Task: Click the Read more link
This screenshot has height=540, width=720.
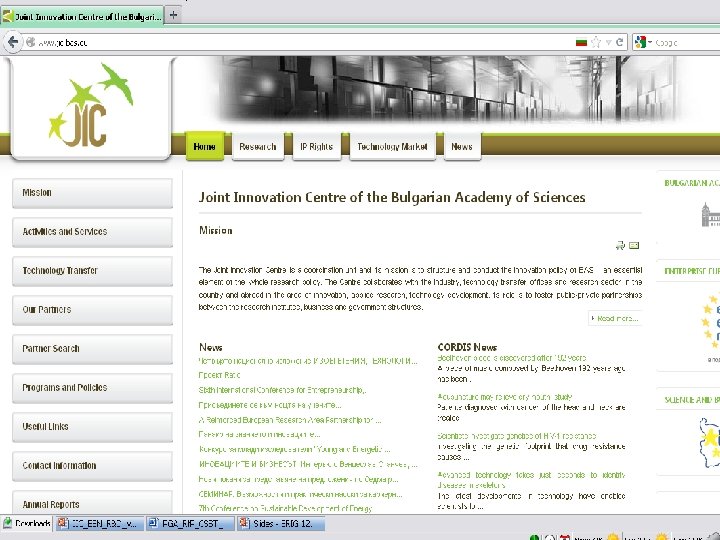Action: (615, 318)
